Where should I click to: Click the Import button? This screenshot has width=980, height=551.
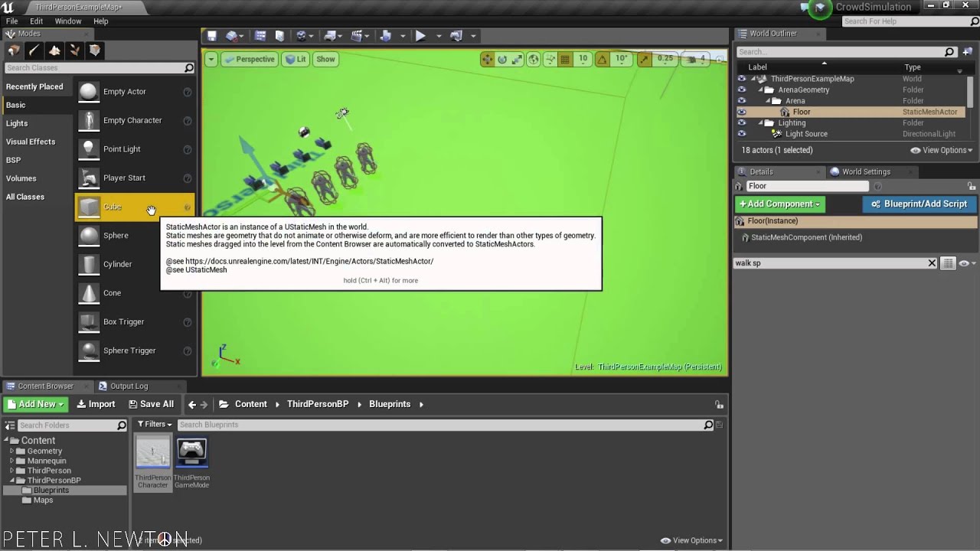96,404
